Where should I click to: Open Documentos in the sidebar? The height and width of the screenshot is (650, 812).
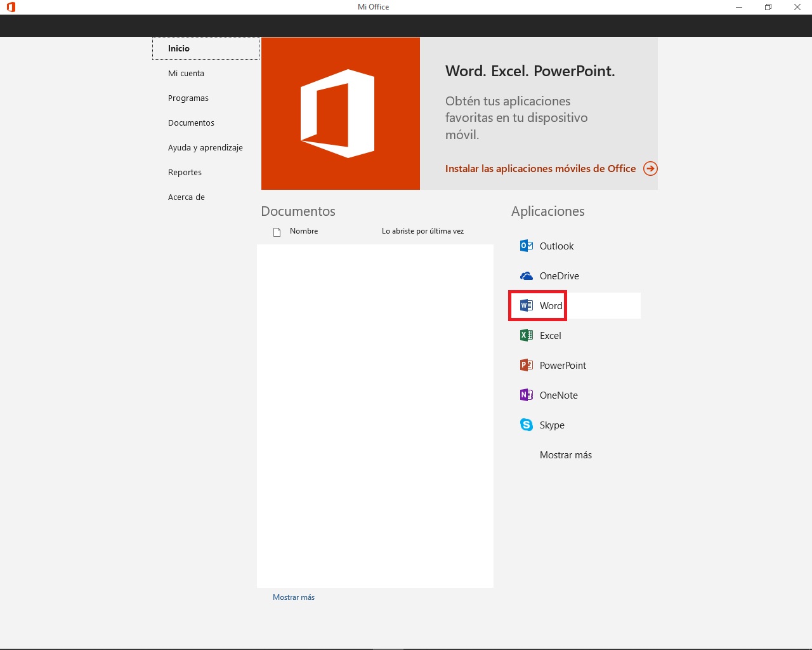pyautogui.click(x=191, y=123)
